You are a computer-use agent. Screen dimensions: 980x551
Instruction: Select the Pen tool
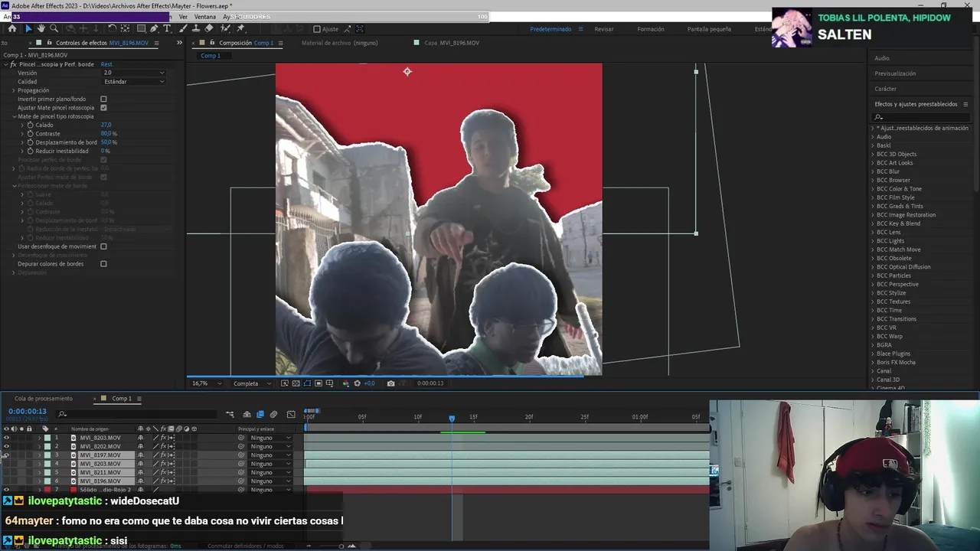pos(155,28)
